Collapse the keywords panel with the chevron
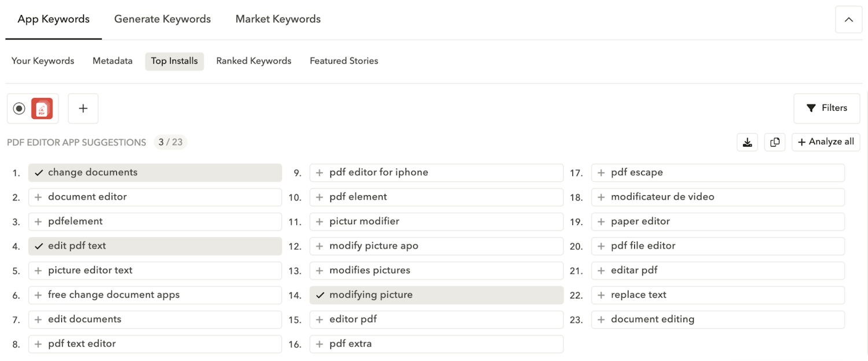Viewport: 868px width, 361px height. click(x=848, y=20)
